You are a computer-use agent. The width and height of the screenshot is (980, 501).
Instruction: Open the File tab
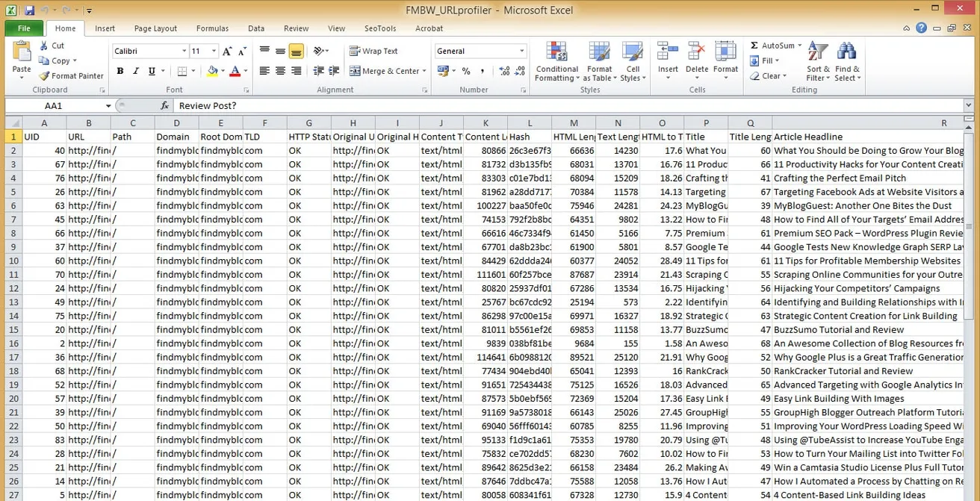(24, 28)
